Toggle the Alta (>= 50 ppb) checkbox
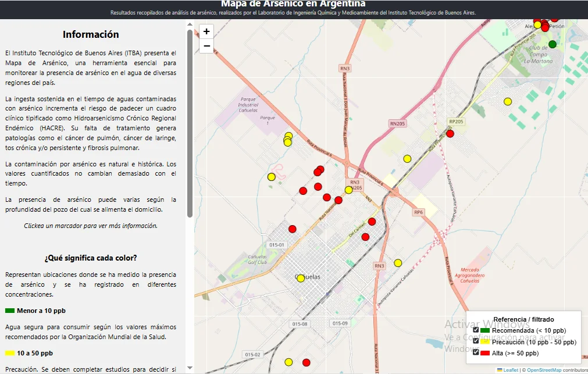588x374 pixels. [476, 352]
